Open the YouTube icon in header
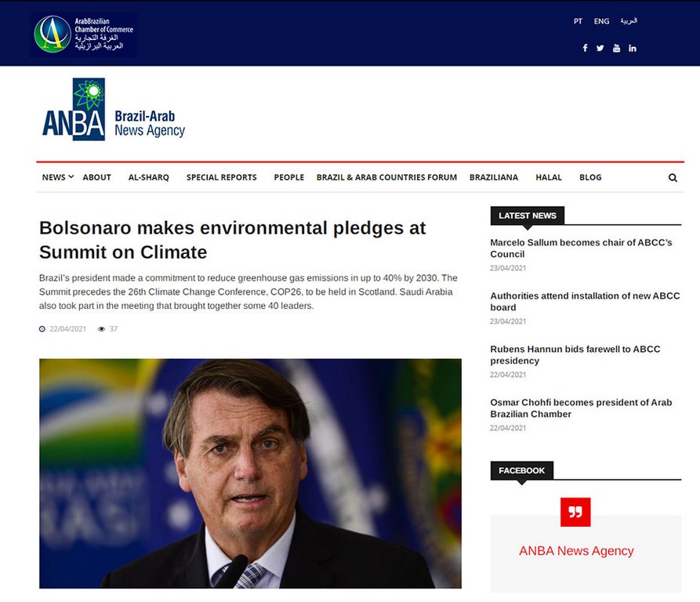 616,48
